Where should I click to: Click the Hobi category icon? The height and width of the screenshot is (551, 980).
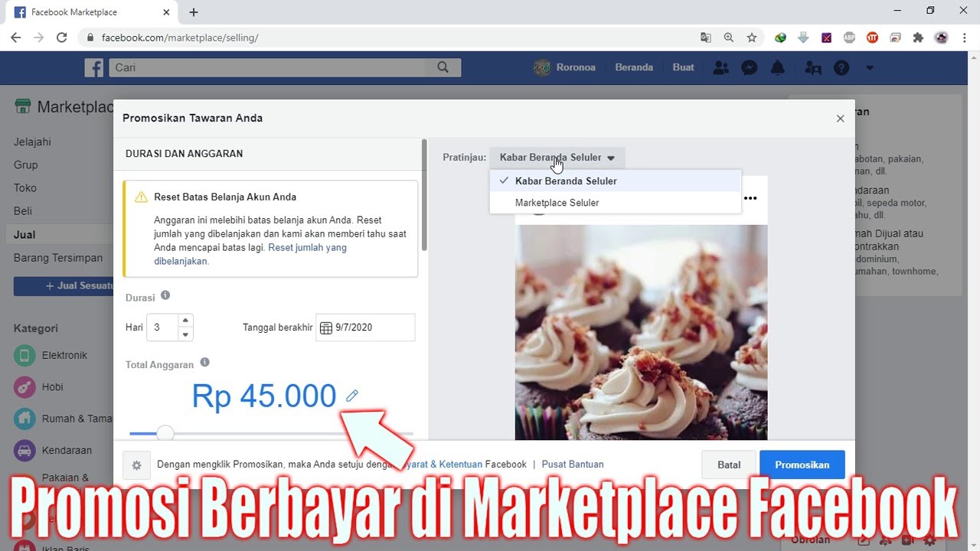pyautogui.click(x=25, y=387)
